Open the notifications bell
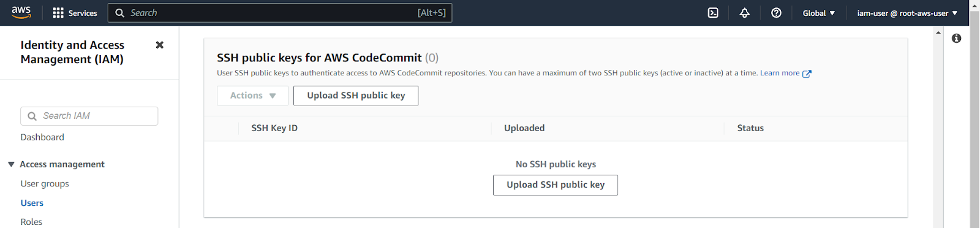The width and height of the screenshot is (980, 228). click(745, 13)
